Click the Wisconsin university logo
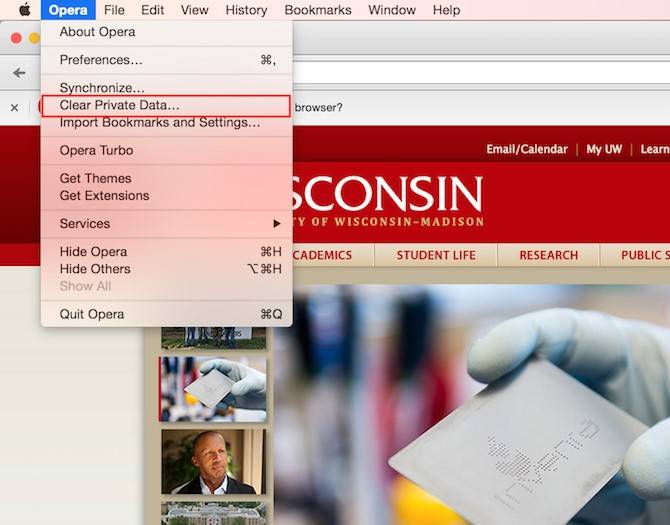The height and width of the screenshot is (525, 670). click(x=388, y=201)
